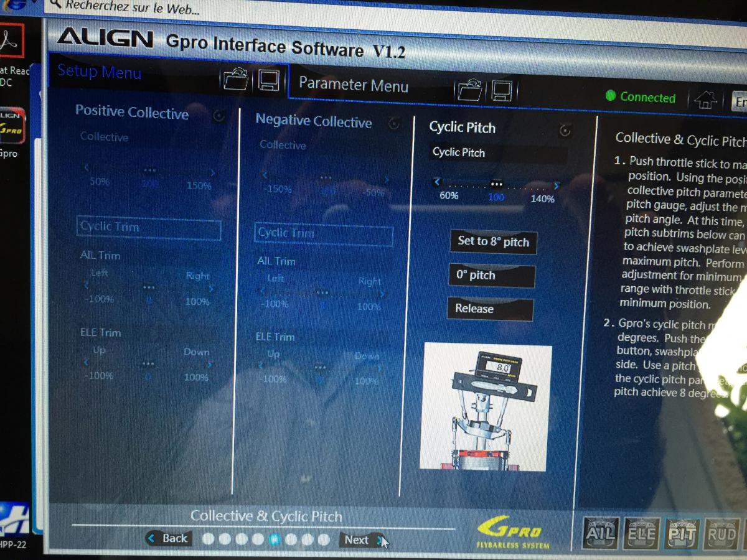Click save-to-device icon beside Setup Menu
Viewport: 747px width, 560px height.
pos(268,80)
